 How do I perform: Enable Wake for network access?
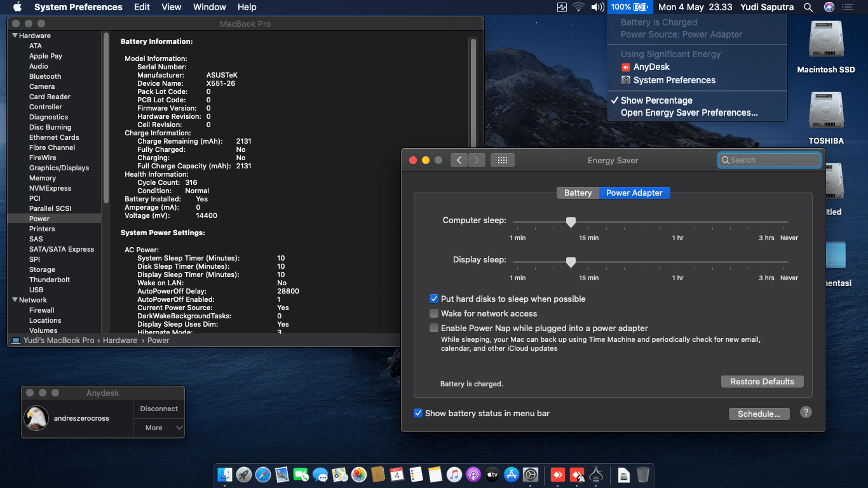click(x=434, y=313)
